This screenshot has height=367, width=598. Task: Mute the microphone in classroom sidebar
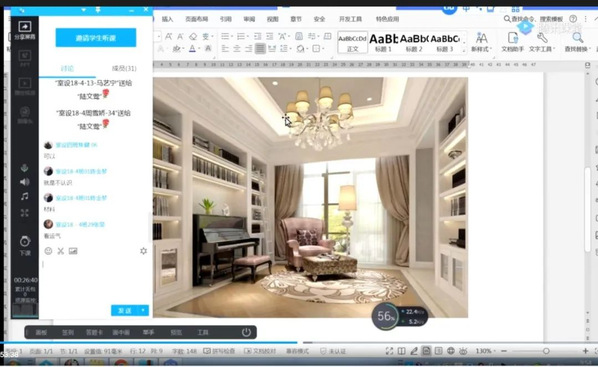pyautogui.click(x=24, y=168)
